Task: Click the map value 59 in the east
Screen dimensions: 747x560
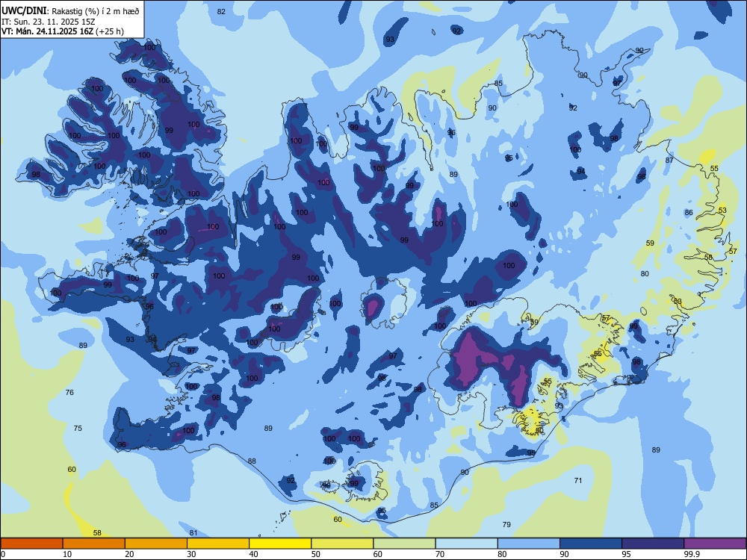Action: click(650, 243)
